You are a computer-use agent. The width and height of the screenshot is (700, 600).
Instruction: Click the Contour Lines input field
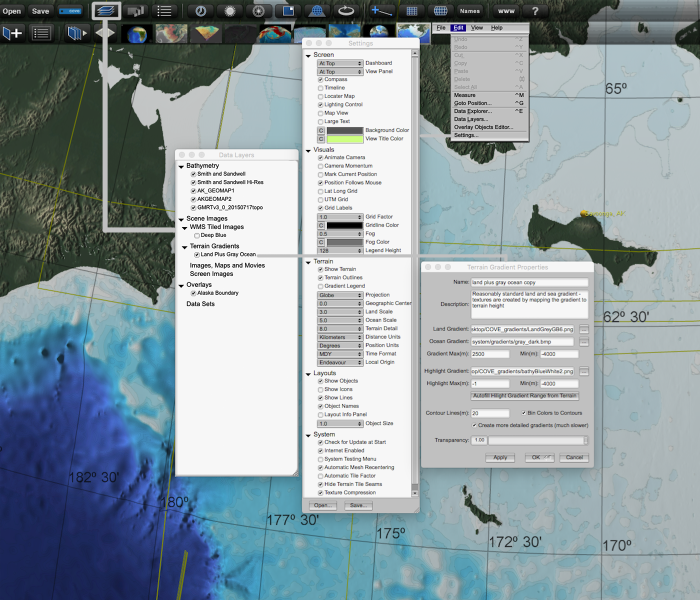pyautogui.click(x=490, y=413)
